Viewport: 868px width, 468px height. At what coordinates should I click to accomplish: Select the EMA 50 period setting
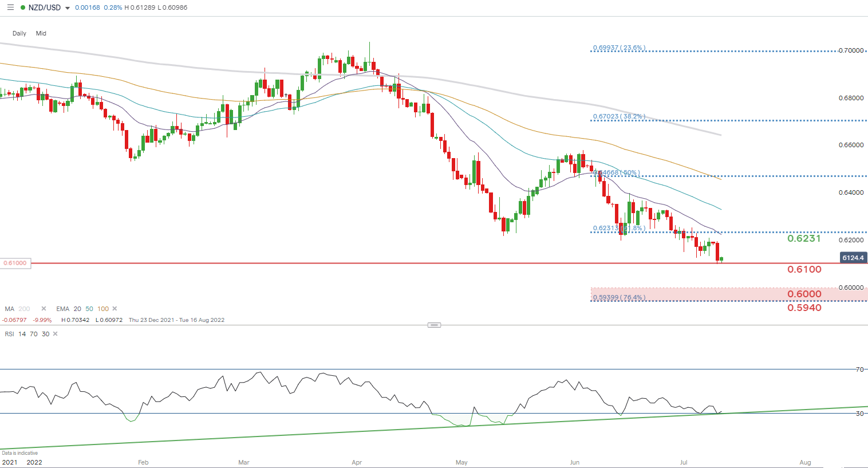click(x=89, y=309)
